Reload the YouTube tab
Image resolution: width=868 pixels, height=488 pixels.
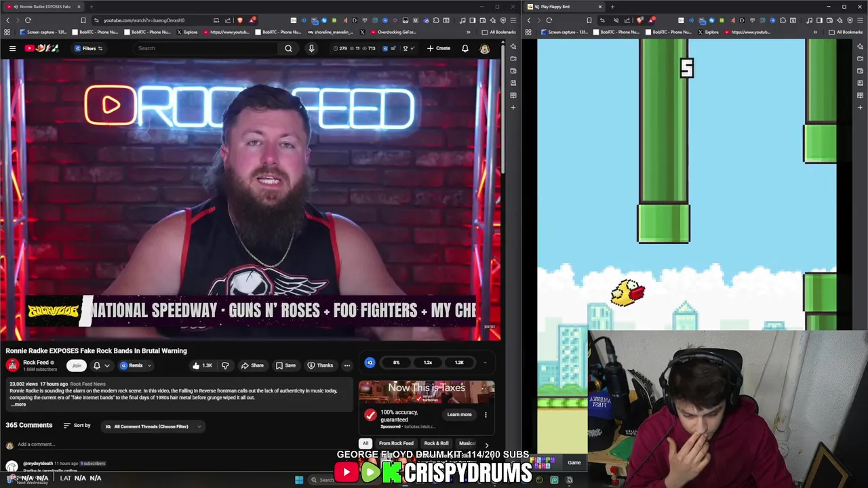point(28,20)
